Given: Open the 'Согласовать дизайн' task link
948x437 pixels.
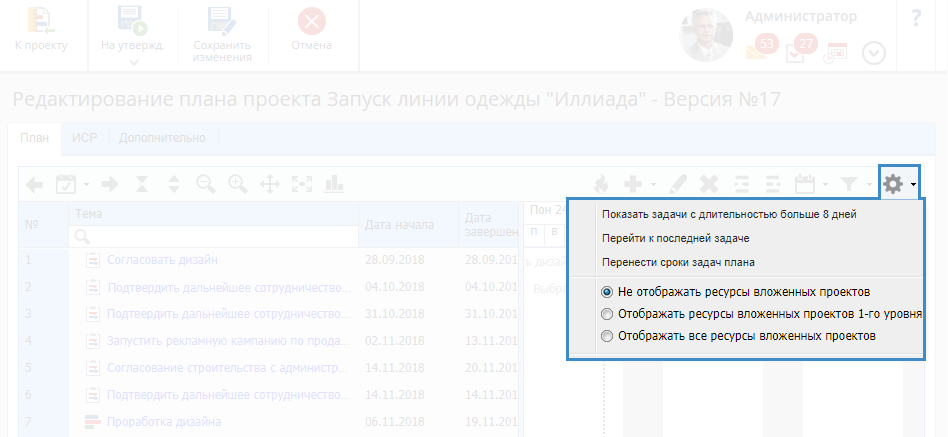Looking at the screenshot, I should click(x=162, y=260).
